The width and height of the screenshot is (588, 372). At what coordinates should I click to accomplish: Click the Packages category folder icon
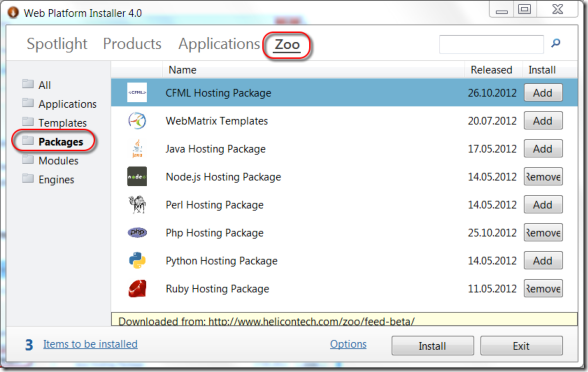[x=28, y=141]
